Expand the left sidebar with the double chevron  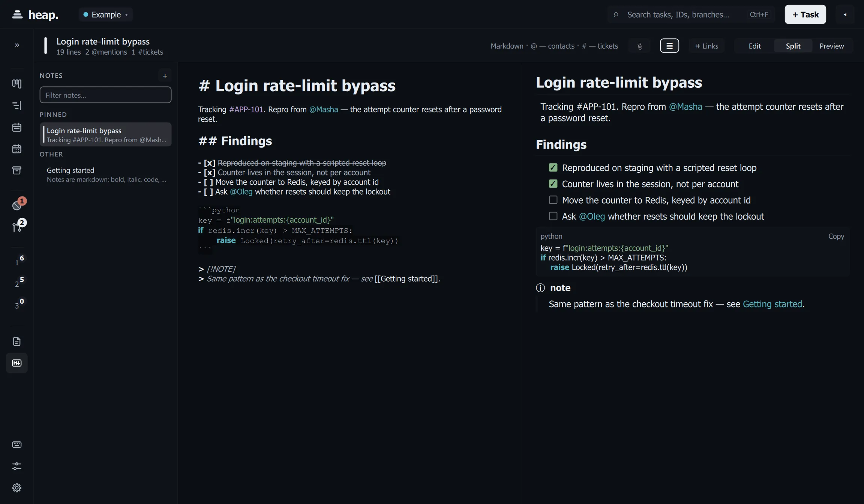(17, 45)
